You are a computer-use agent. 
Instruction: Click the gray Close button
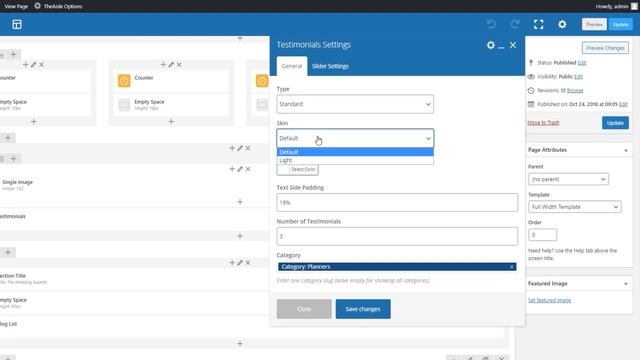tap(304, 309)
